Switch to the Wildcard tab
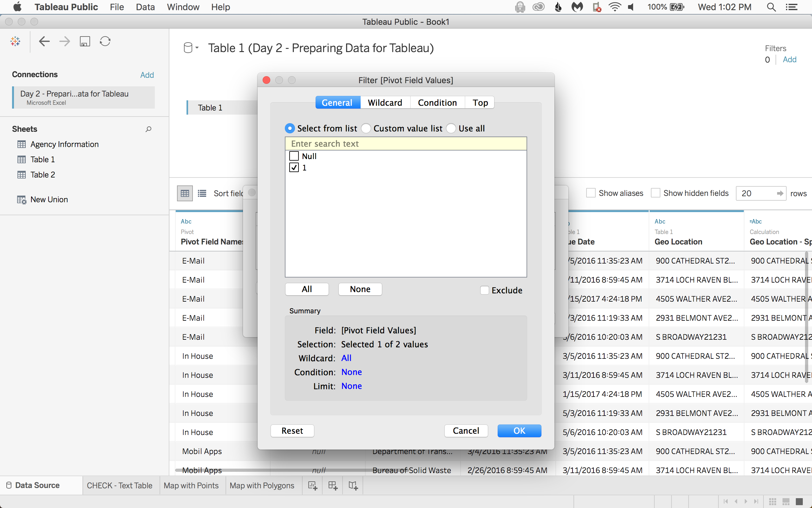The image size is (812, 508). [x=385, y=103]
